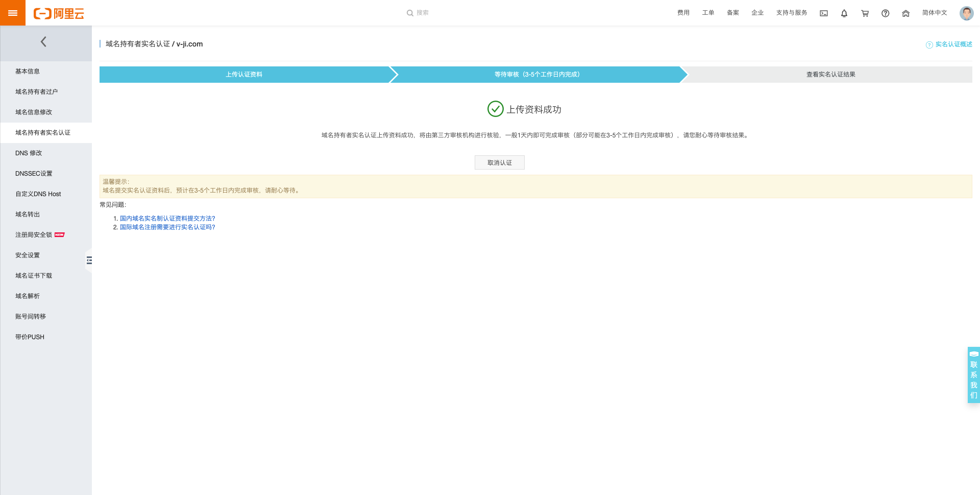Open the hamburger menu in orange corner
Image resolution: width=980 pixels, height=495 pixels.
tap(13, 13)
